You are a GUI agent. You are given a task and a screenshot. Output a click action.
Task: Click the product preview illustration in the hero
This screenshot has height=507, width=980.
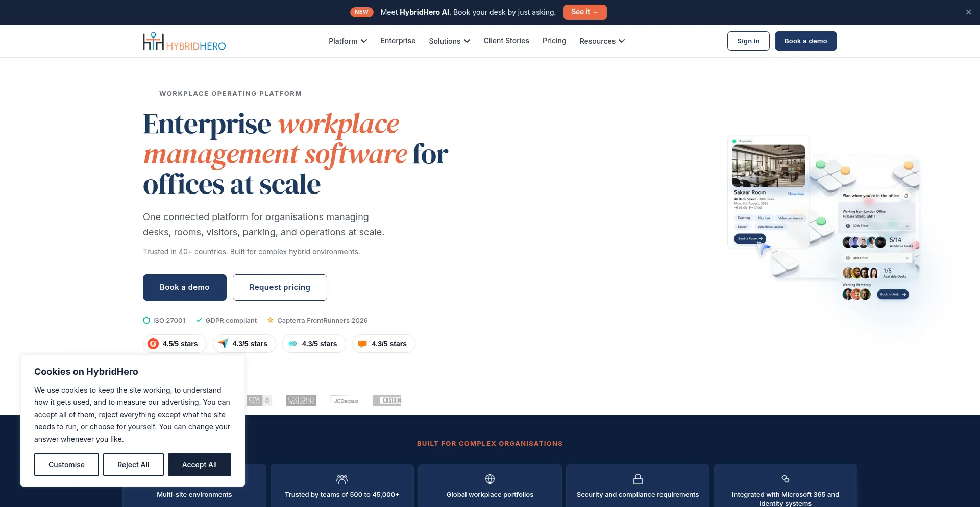pos(824,221)
